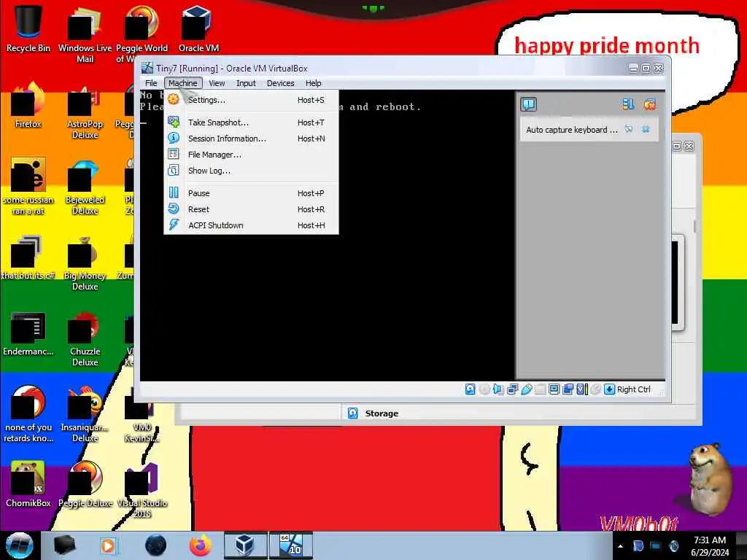Click the delete all notifications icon
The height and width of the screenshot is (560, 747).
coord(649,104)
